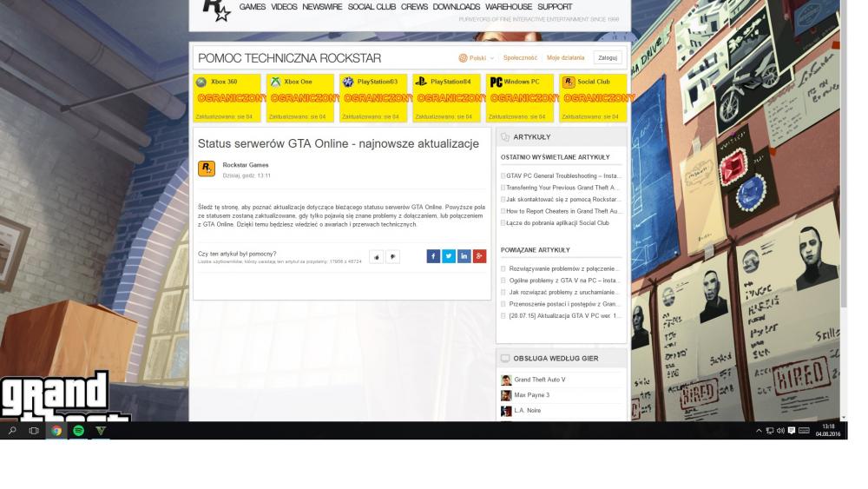The width and height of the screenshot is (868, 489).
Task: Open How to Report Cheaters article
Action: pyautogui.click(x=563, y=211)
